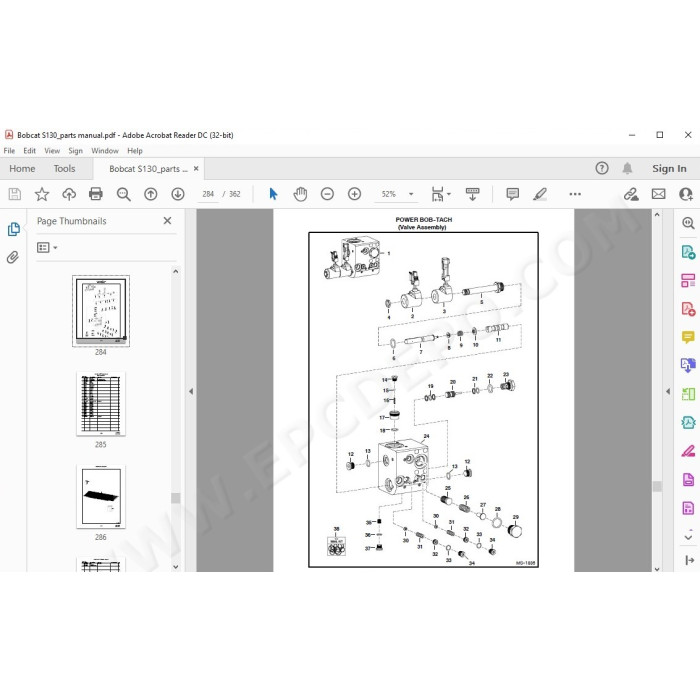
Task: Zoom in with the plus icon
Action: (354, 194)
